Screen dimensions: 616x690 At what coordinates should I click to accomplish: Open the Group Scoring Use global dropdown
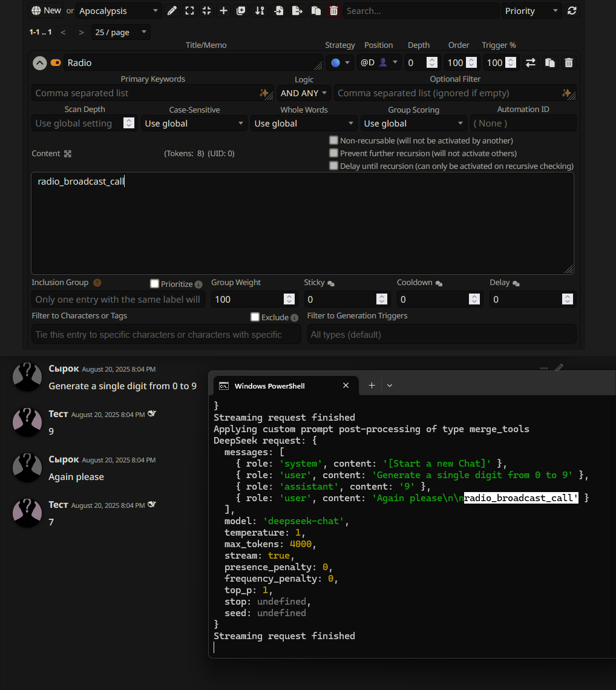(x=413, y=123)
